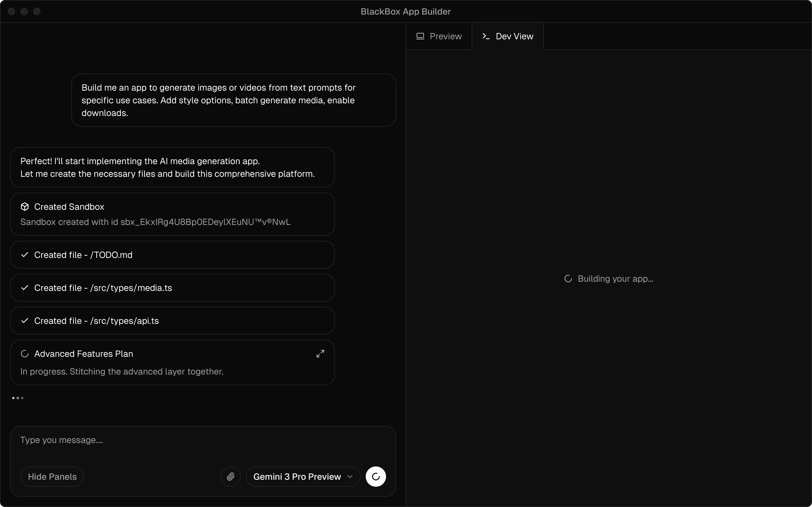Click the checkmark next to api.ts file

[25, 321]
